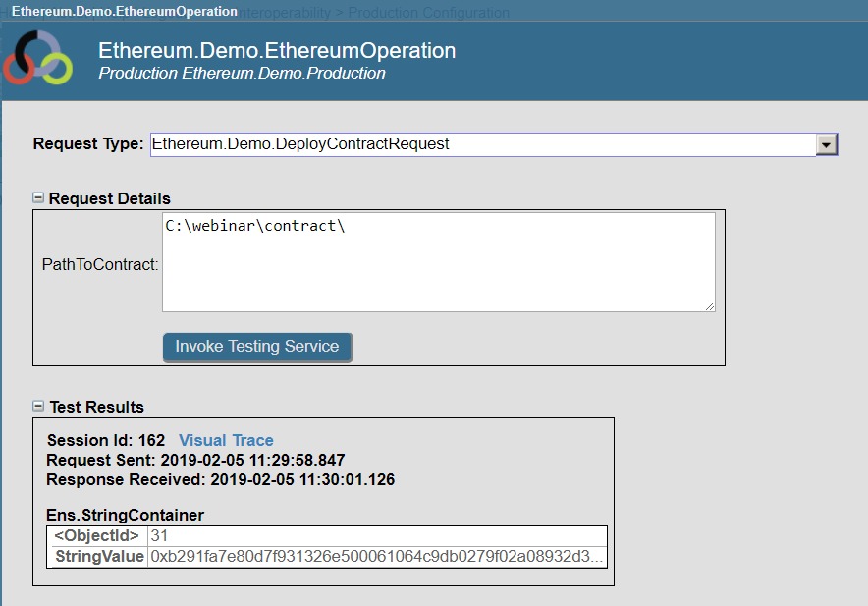This screenshot has height=606, width=868.
Task: Click the StringValue row label
Action: (99, 557)
